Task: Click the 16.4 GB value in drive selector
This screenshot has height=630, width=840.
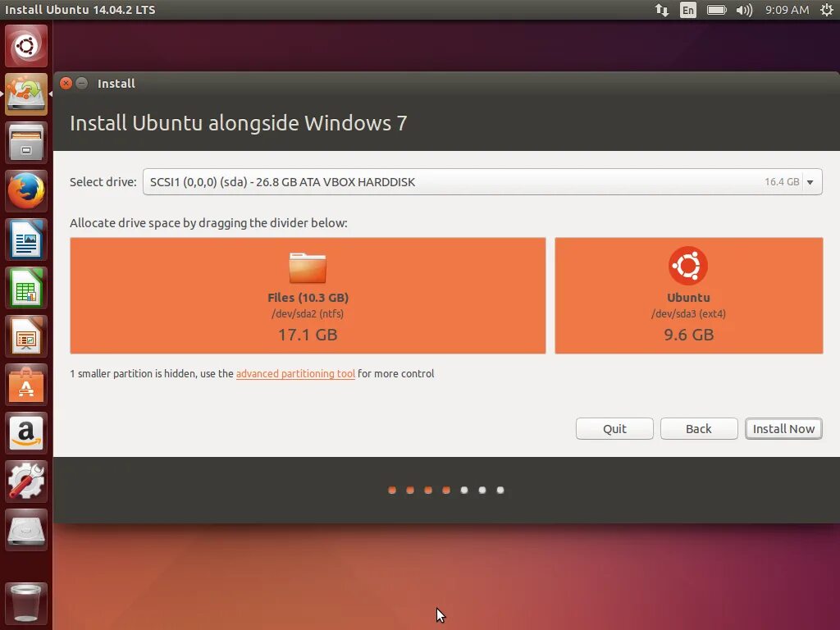Action: pos(782,181)
